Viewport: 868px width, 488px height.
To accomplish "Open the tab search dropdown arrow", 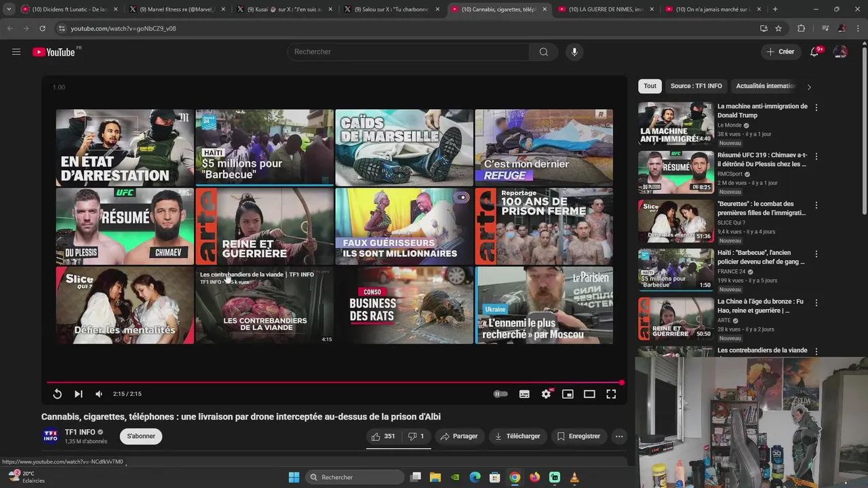I will (9, 9).
